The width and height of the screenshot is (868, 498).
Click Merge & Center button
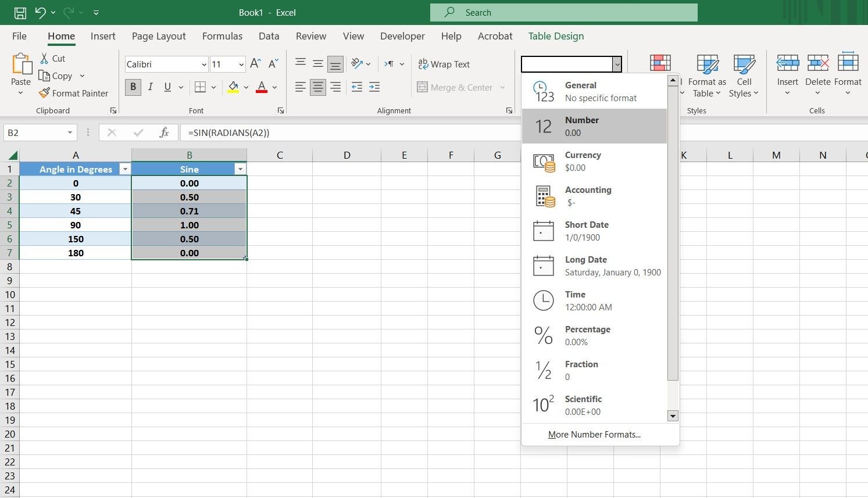tap(455, 88)
